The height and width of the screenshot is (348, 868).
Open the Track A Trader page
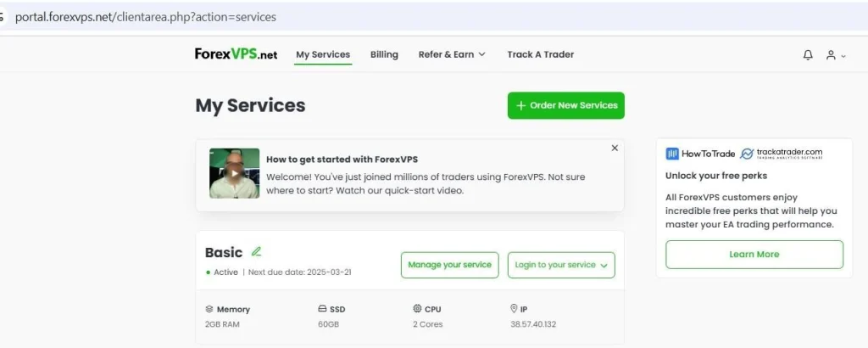click(x=540, y=54)
